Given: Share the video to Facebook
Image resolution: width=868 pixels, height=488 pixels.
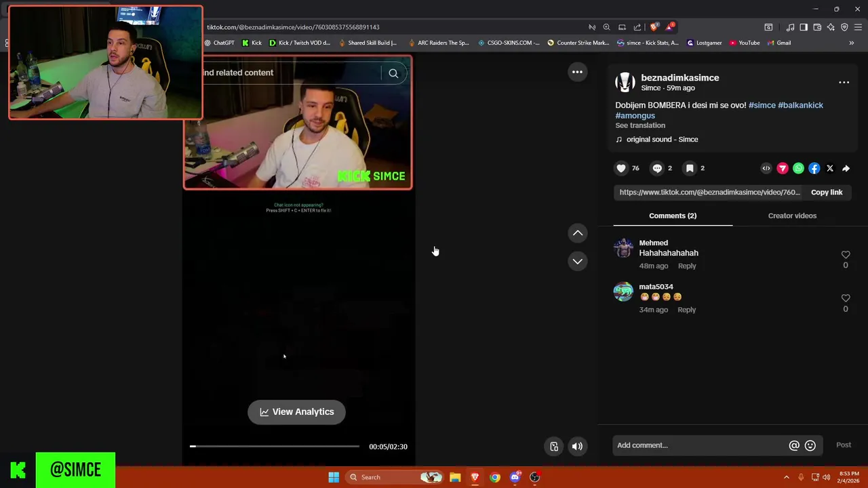Looking at the screenshot, I should [x=814, y=168].
